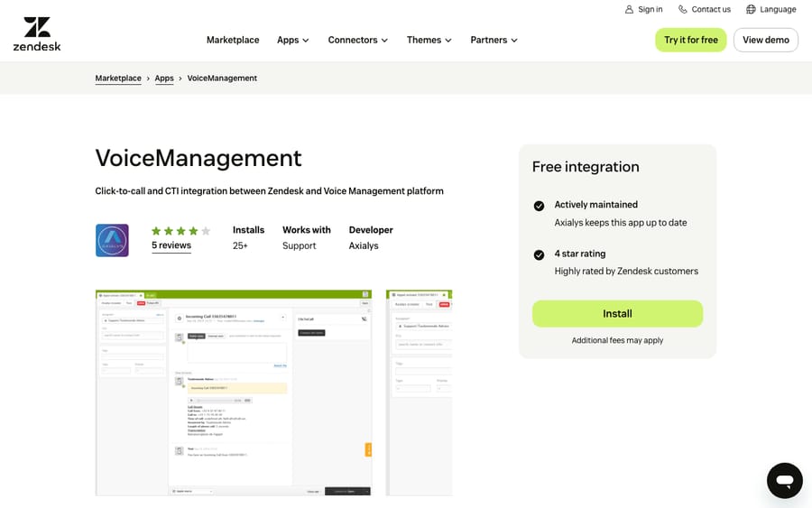812x508 pixels.
Task: Click the 25+ installs value
Action: pos(240,245)
